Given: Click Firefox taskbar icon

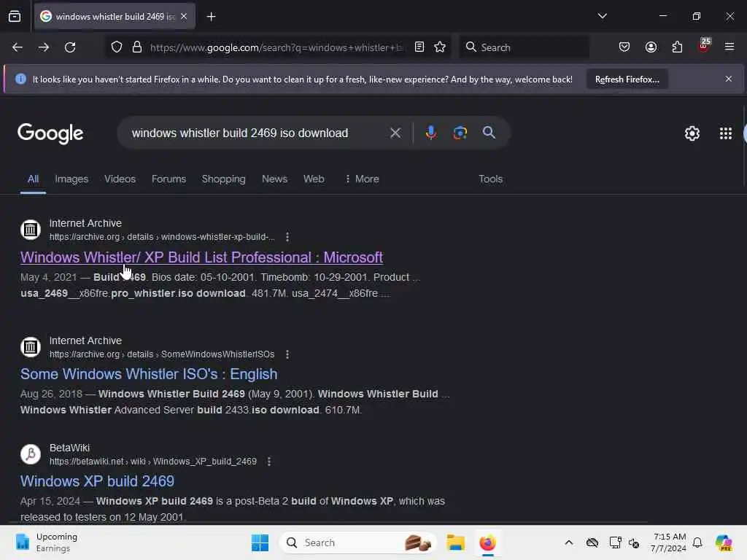Looking at the screenshot, I should (x=487, y=542).
